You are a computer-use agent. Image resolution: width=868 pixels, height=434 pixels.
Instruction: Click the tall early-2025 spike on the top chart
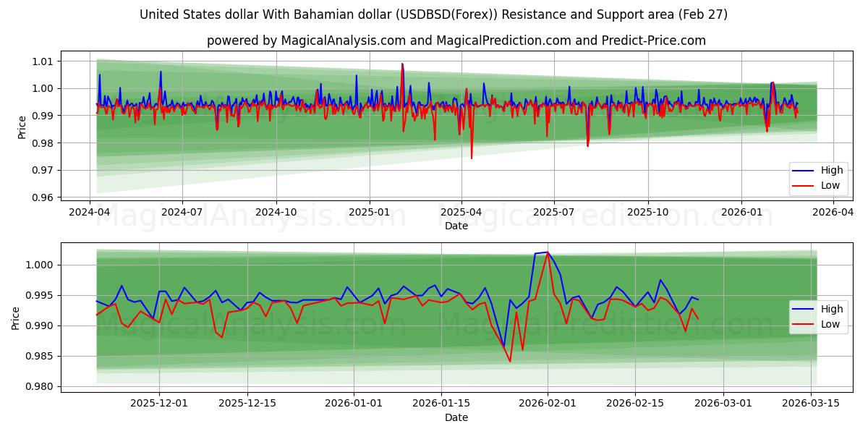click(402, 64)
